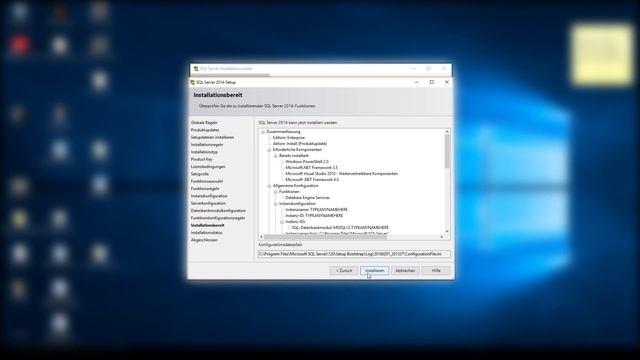Click the Funktionsauswahl step
Screen dimensions: 640x360
tap(207, 181)
